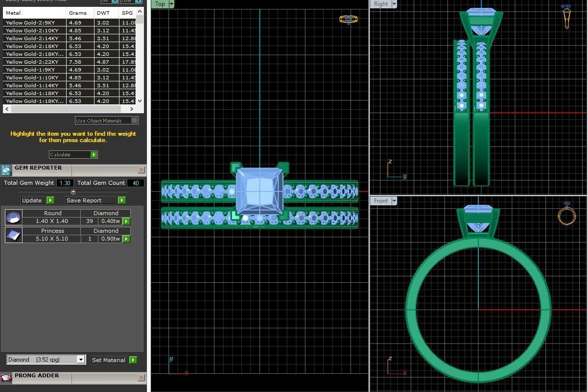Select the Yellow Gold-1:10KY row
This screenshot has width=588, height=392.
point(70,77)
